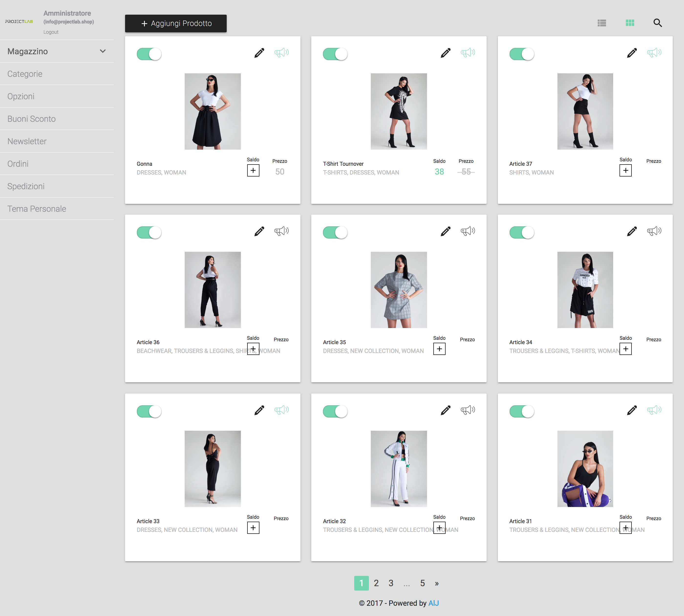Turn off Article 34 active switch
This screenshot has width=684, height=616.
522,232
